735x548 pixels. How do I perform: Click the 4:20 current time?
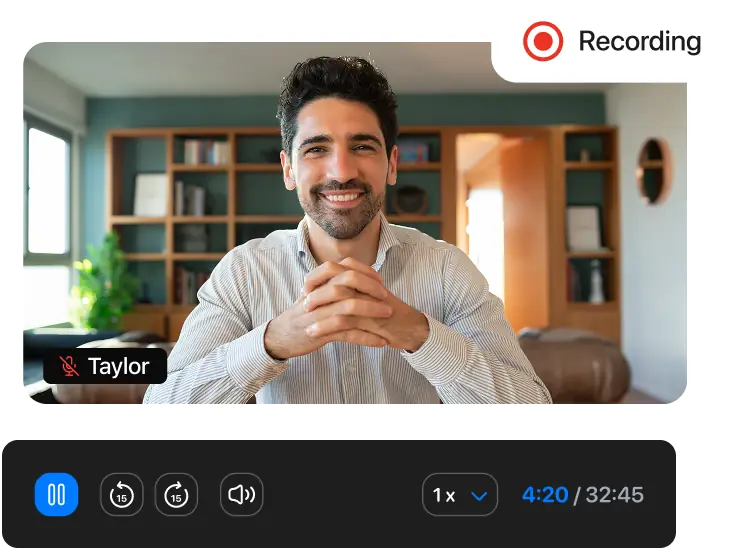click(545, 495)
